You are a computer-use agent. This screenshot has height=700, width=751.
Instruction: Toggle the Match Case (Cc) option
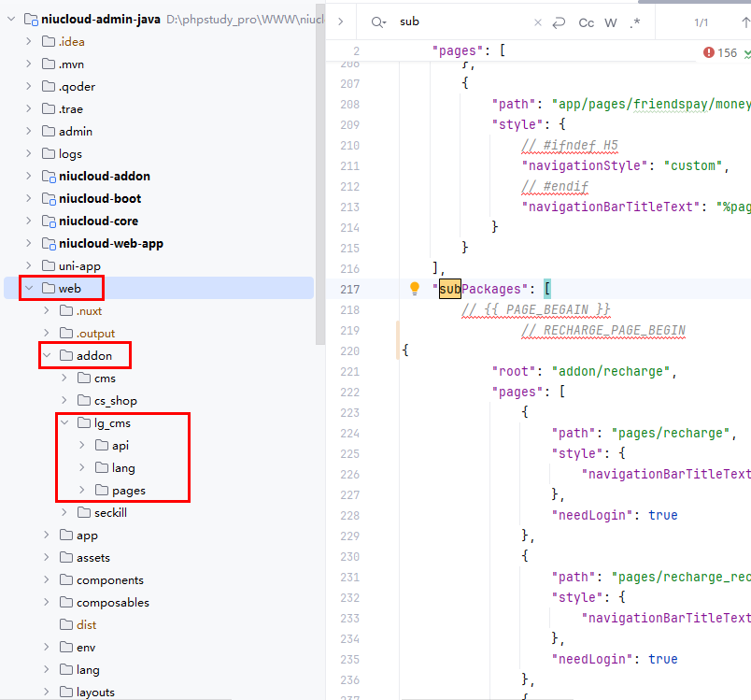pyautogui.click(x=587, y=22)
